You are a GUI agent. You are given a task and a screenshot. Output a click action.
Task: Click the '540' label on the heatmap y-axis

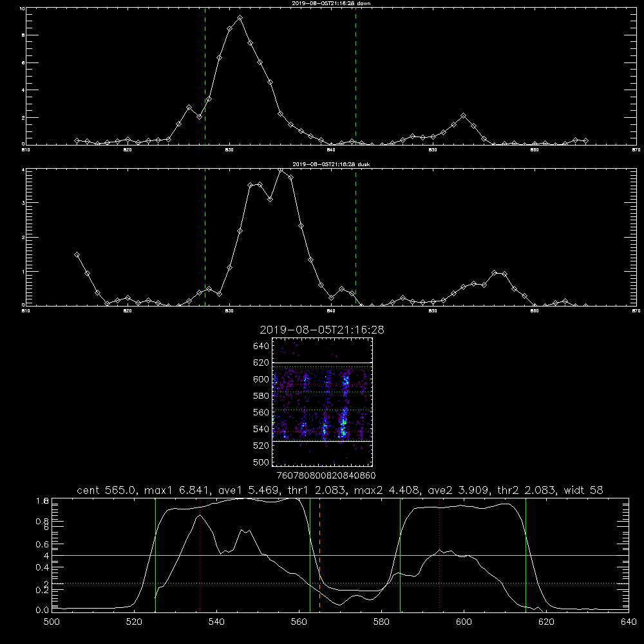pyautogui.click(x=261, y=429)
